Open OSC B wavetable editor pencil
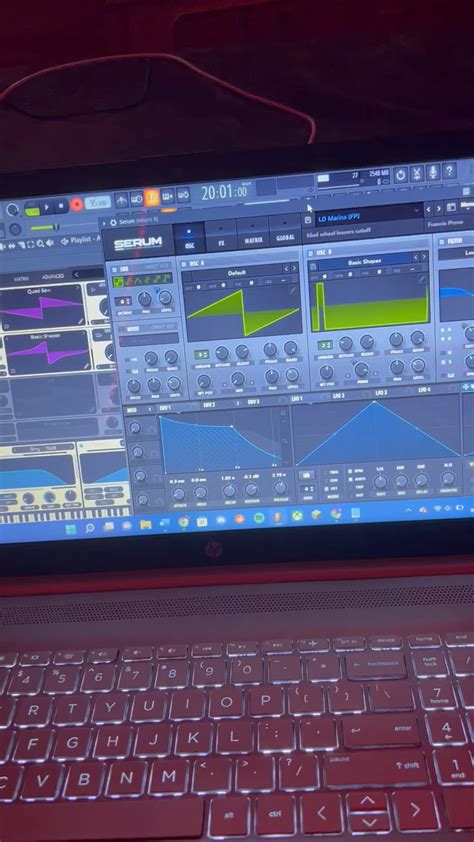474x842 pixels. tap(422, 279)
